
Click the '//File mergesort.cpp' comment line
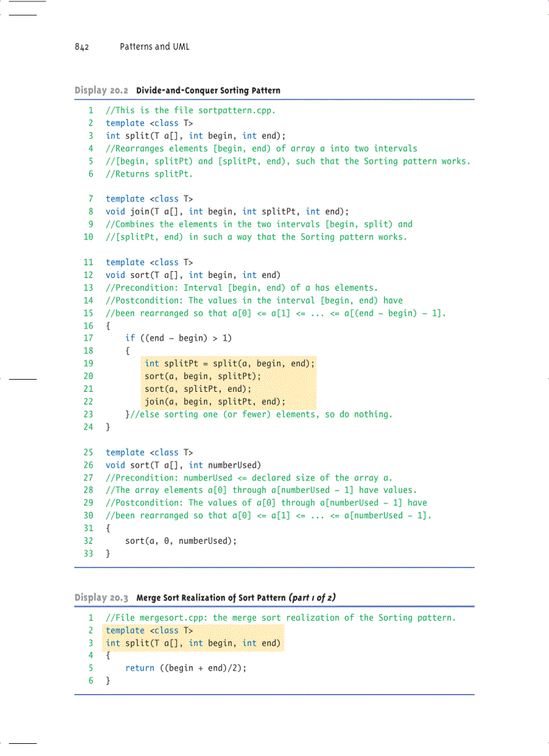coord(281,617)
